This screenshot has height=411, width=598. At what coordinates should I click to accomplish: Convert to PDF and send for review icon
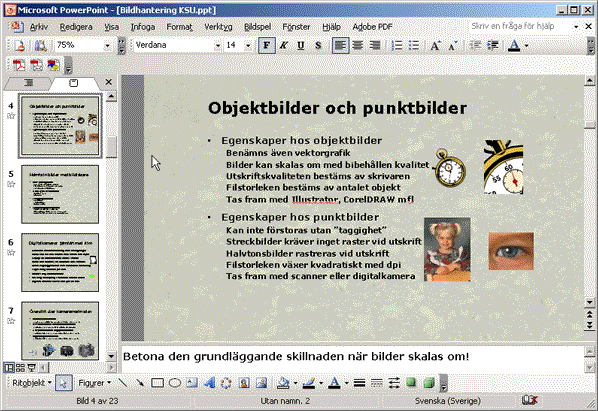[x=53, y=65]
